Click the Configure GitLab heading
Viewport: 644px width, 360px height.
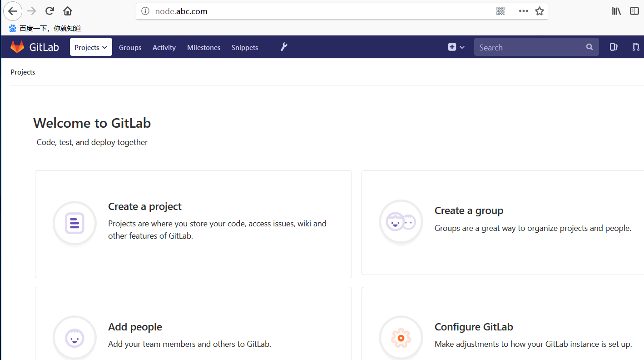(x=474, y=327)
